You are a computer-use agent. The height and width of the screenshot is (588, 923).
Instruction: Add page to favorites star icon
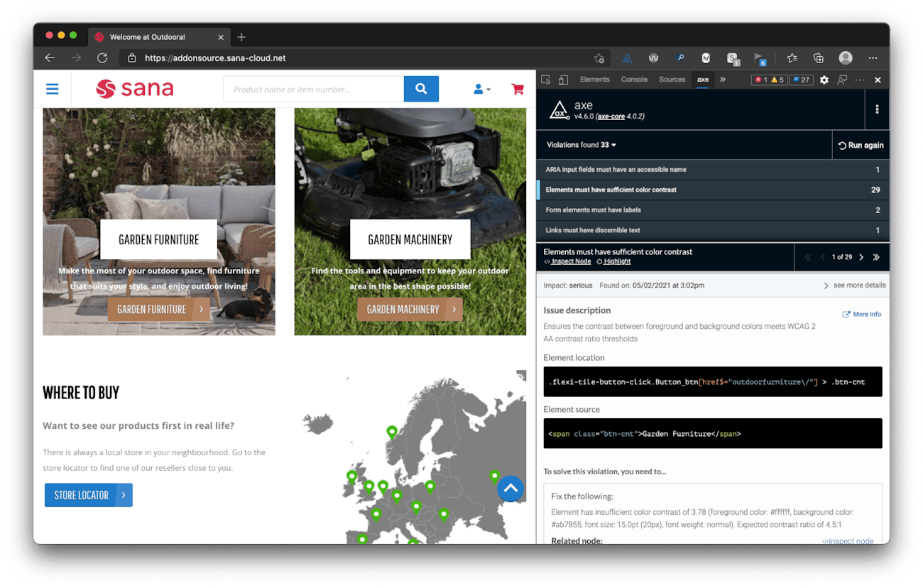click(x=599, y=58)
